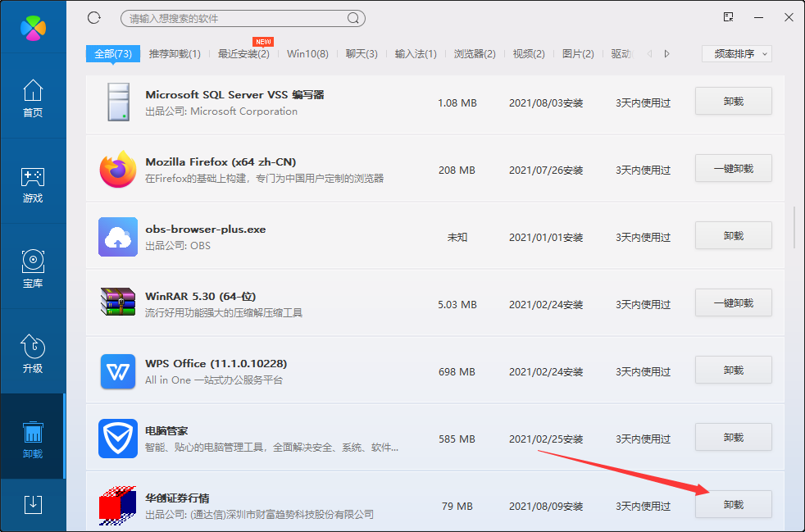Click the 出品公司: Microsoft Corporation text

[221, 111]
